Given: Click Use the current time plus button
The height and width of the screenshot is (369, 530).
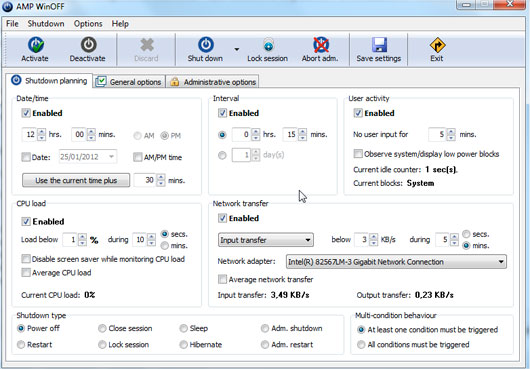Looking at the screenshot, I should [76, 180].
